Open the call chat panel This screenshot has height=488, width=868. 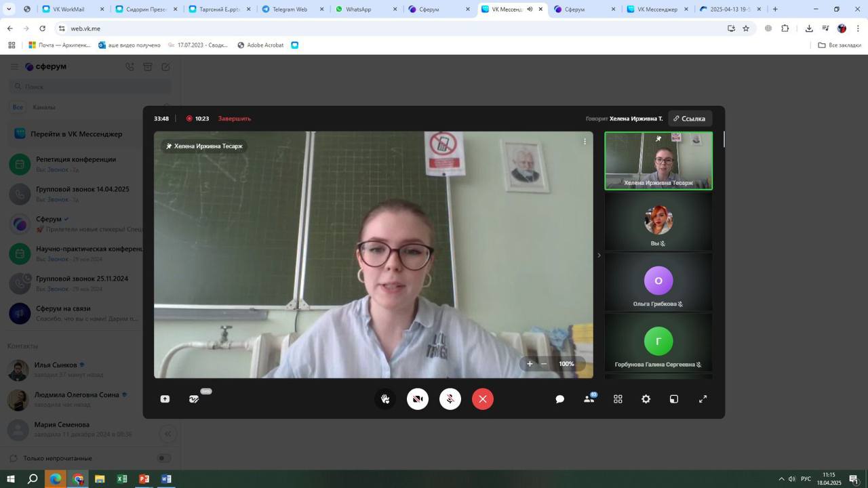[560, 399]
